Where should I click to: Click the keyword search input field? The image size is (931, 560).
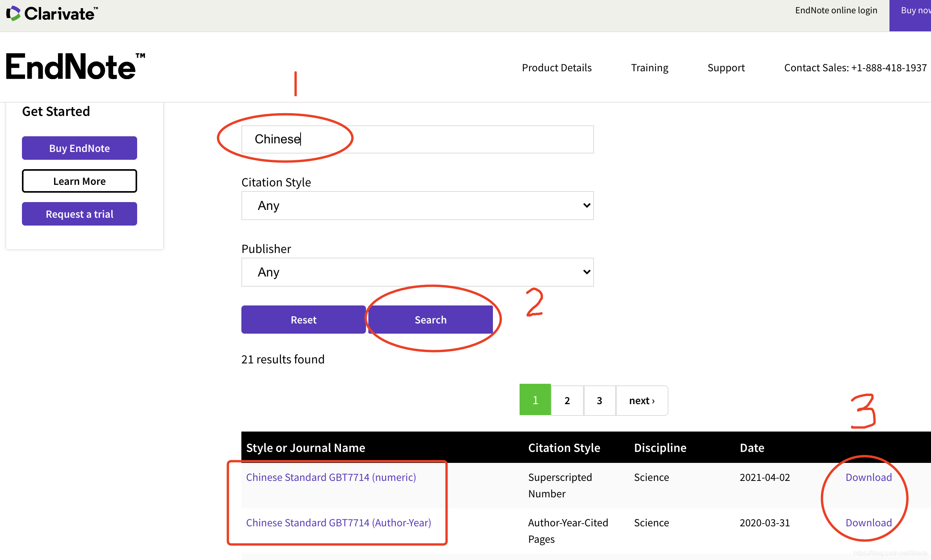tap(417, 139)
